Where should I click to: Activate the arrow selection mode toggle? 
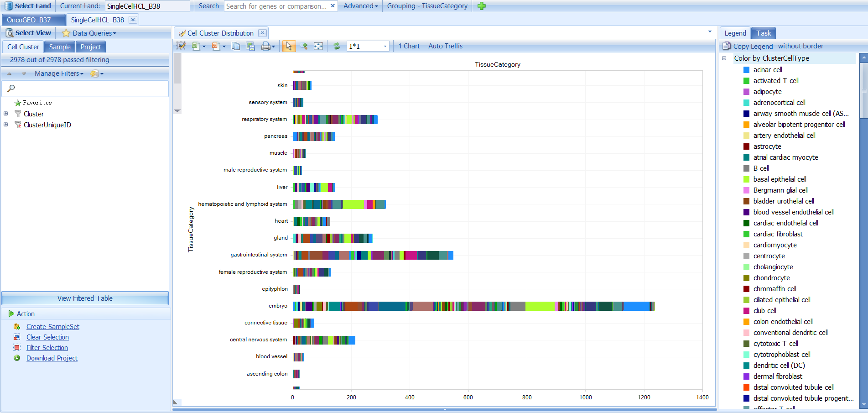click(289, 46)
